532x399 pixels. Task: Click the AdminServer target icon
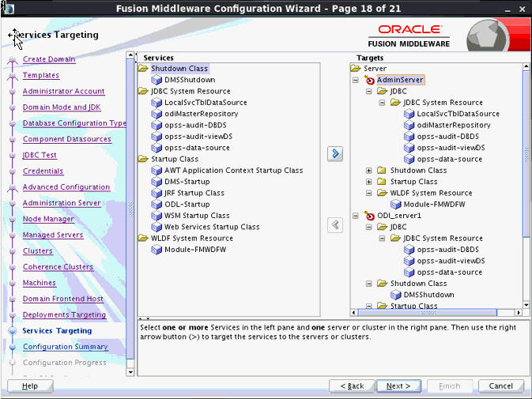369,80
